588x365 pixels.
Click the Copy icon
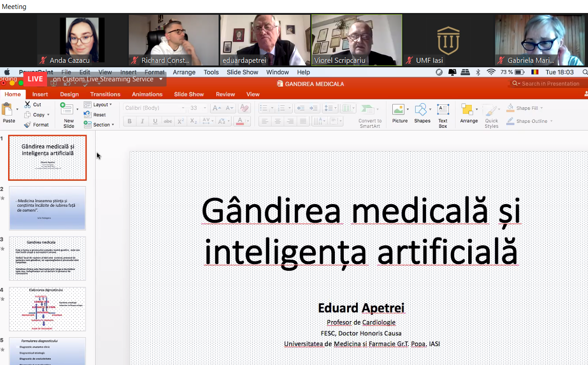27,115
